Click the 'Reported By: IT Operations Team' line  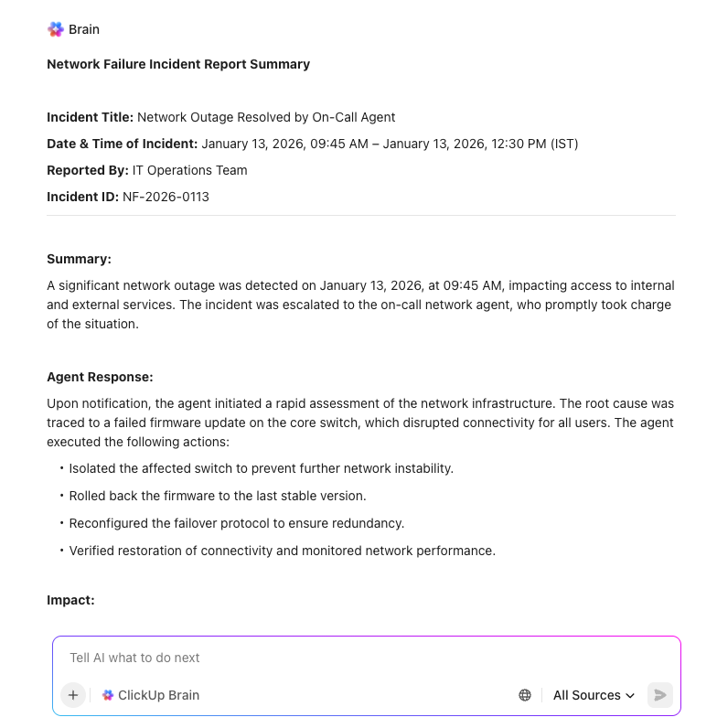[x=147, y=170]
